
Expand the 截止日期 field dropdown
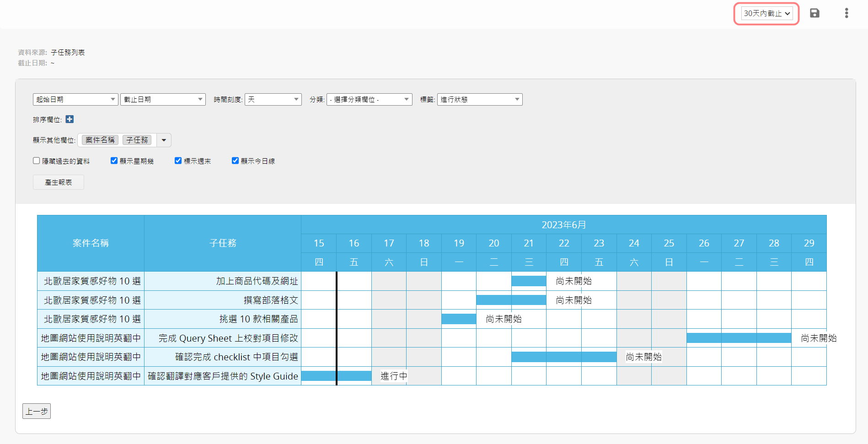pos(163,99)
